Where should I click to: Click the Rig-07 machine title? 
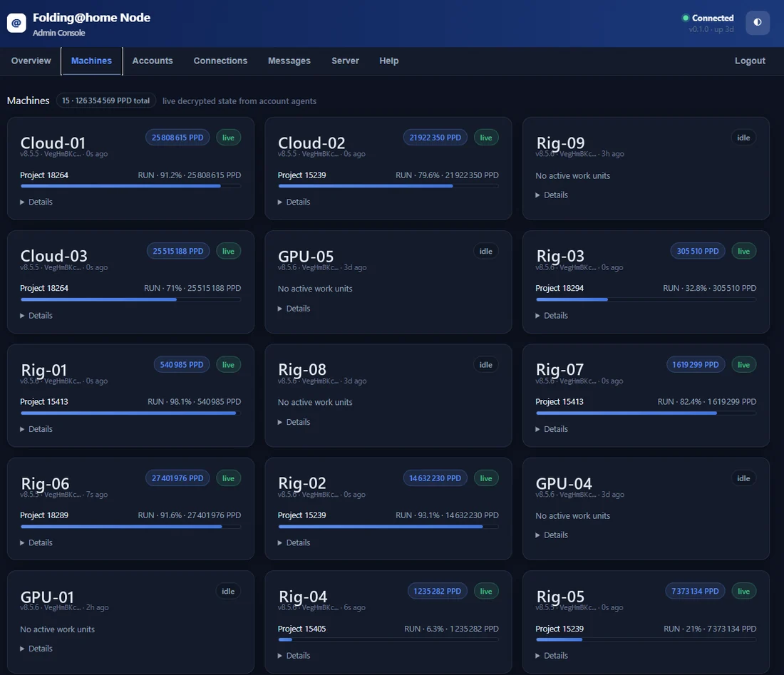point(559,369)
